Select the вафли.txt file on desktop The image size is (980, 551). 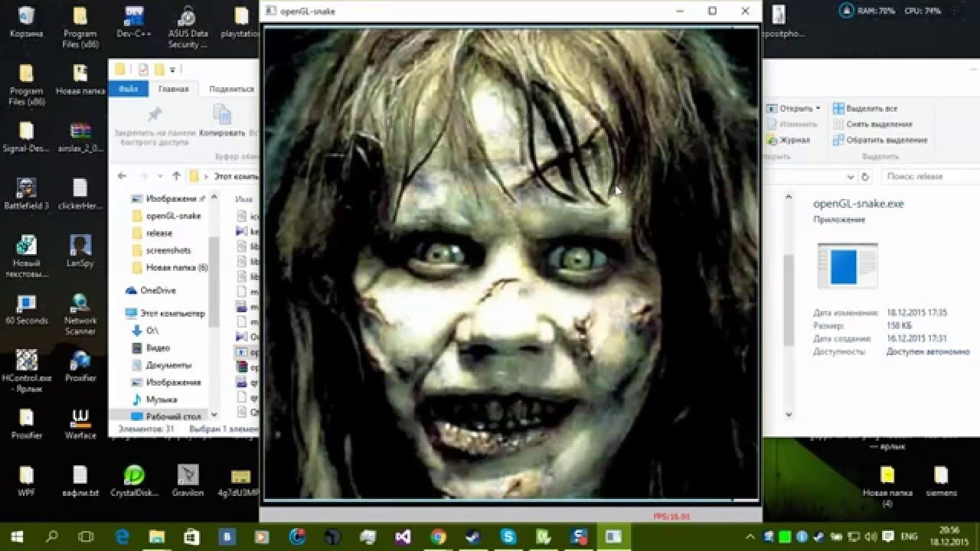coord(80,481)
